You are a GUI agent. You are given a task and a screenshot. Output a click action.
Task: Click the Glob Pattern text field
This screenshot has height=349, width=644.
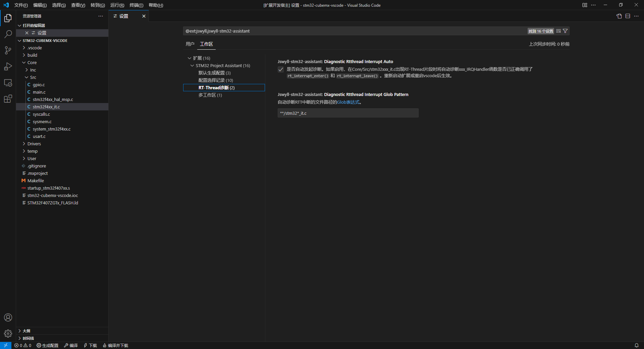pyautogui.click(x=348, y=113)
